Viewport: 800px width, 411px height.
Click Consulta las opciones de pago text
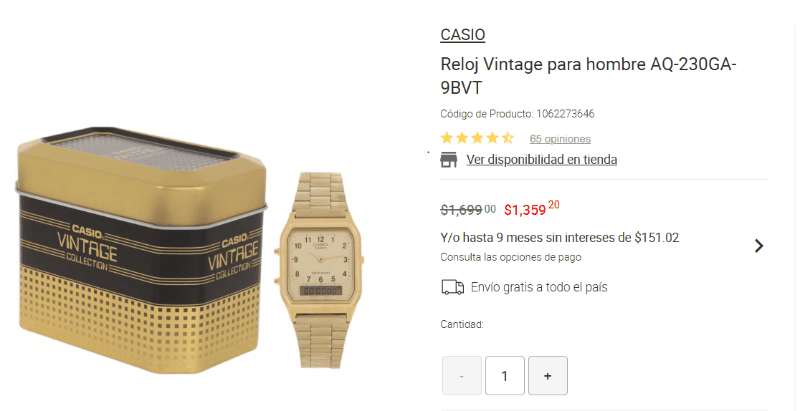click(x=511, y=258)
